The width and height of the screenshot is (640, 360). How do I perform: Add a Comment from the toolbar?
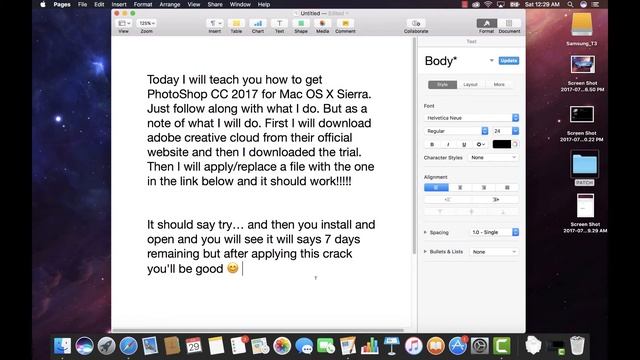point(345,24)
